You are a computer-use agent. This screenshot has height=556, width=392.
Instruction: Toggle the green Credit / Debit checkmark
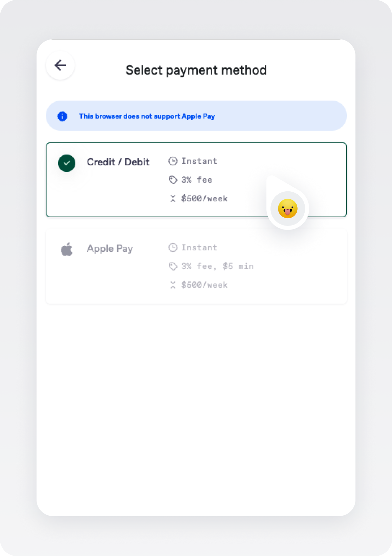(67, 163)
